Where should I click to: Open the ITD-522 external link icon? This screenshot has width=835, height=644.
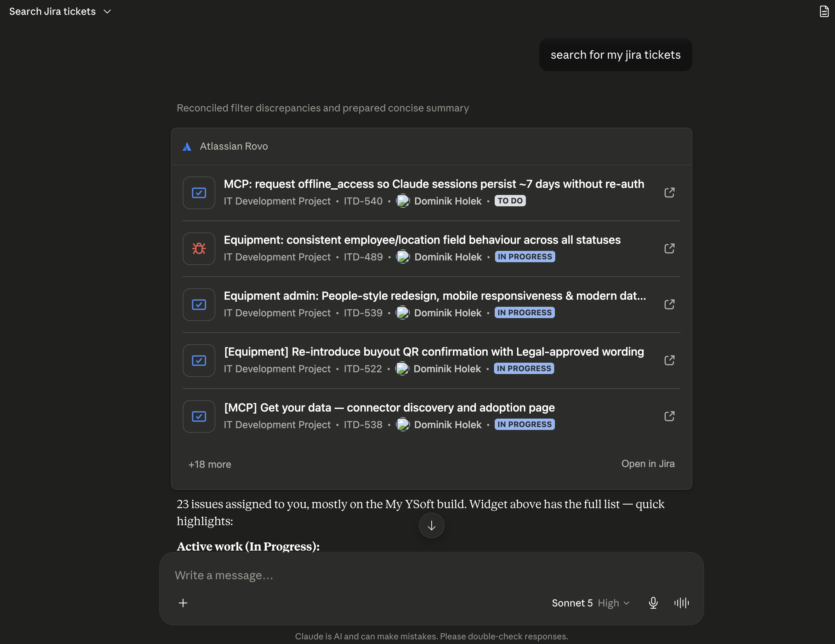669,360
